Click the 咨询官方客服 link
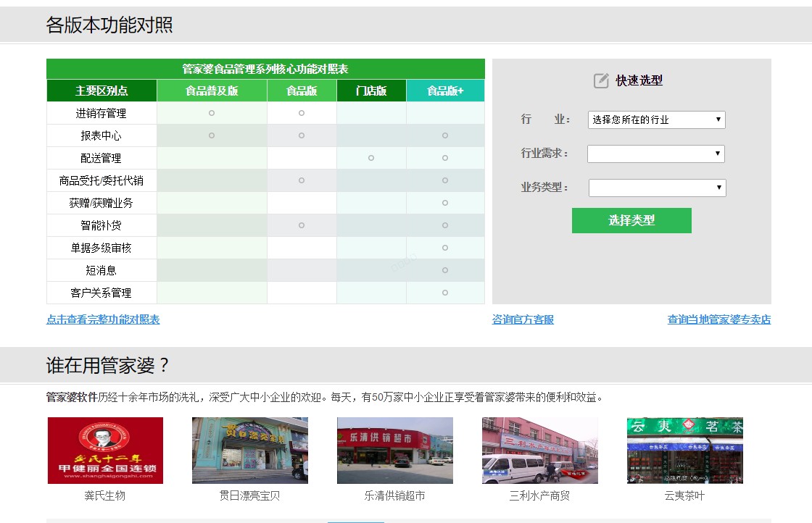Screen dimensions: 812x523 click(x=523, y=319)
